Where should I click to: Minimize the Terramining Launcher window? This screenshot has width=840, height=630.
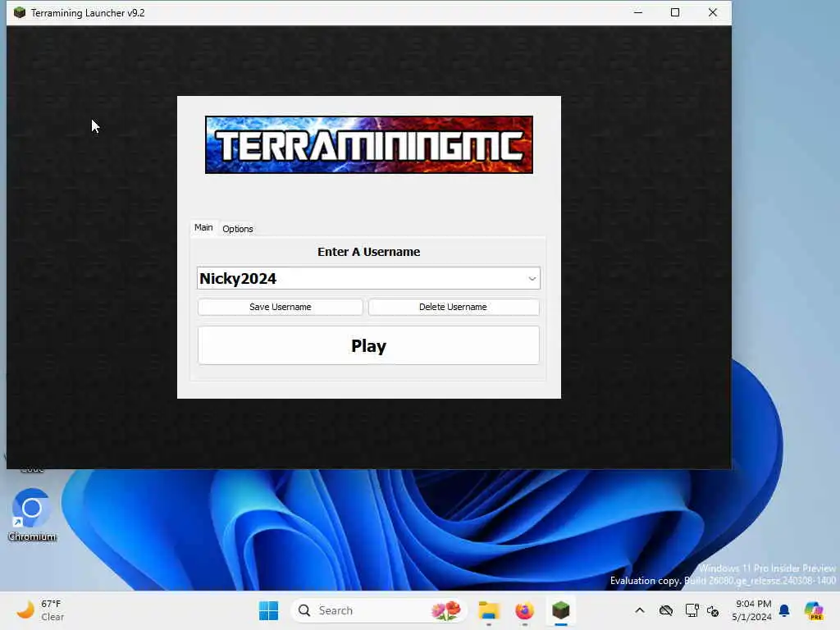[637, 12]
